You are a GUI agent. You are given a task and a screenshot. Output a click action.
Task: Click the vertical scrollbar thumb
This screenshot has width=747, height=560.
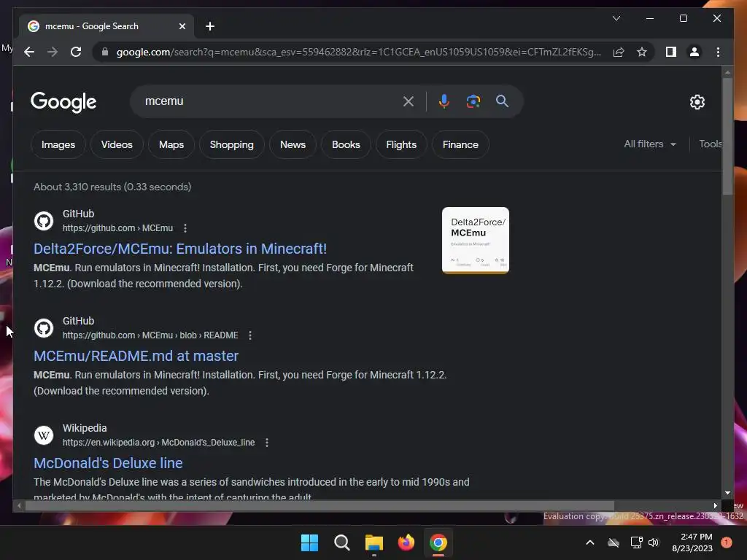[x=727, y=136]
